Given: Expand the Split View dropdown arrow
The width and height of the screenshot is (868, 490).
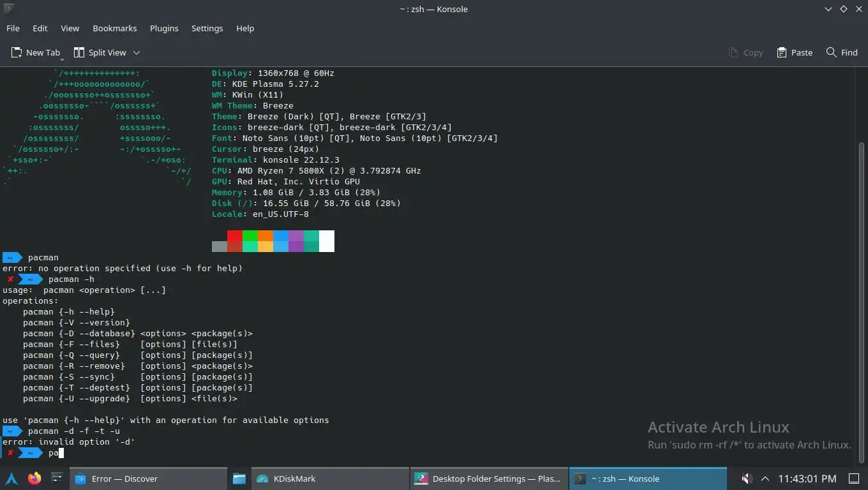Looking at the screenshot, I should click(x=137, y=52).
